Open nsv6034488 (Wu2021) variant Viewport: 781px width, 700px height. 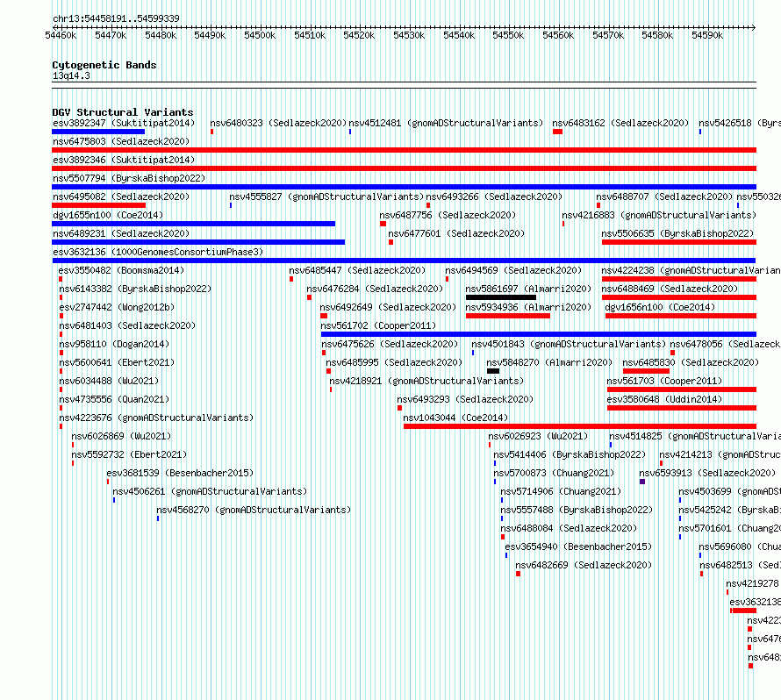tap(109, 381)
